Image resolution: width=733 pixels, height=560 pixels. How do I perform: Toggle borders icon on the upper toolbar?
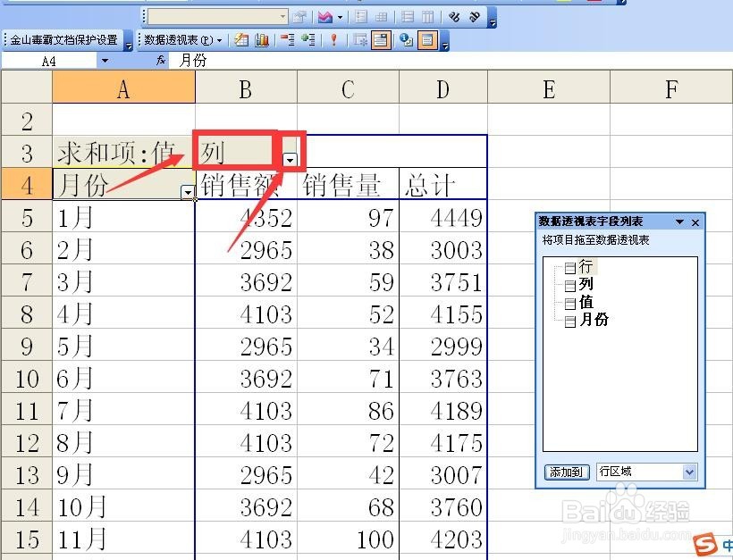tap(382, 16)
